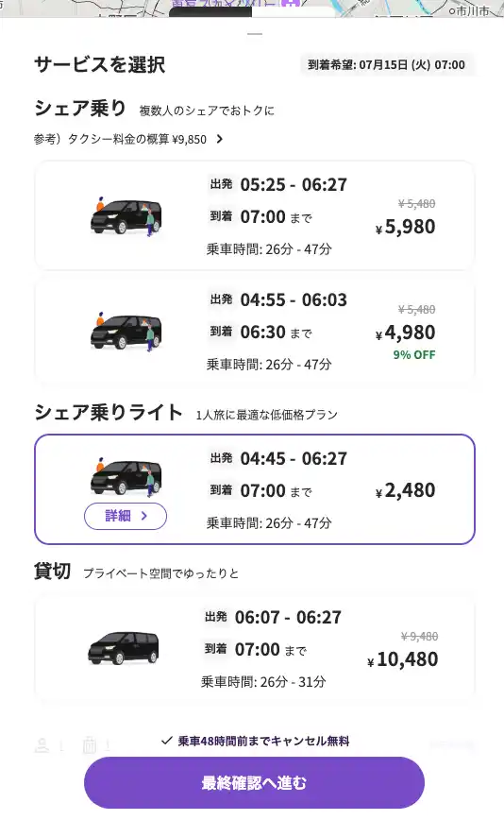Click the 貸切 section heading
This screenshot has width=504, height=820.
tap(52, 571)
